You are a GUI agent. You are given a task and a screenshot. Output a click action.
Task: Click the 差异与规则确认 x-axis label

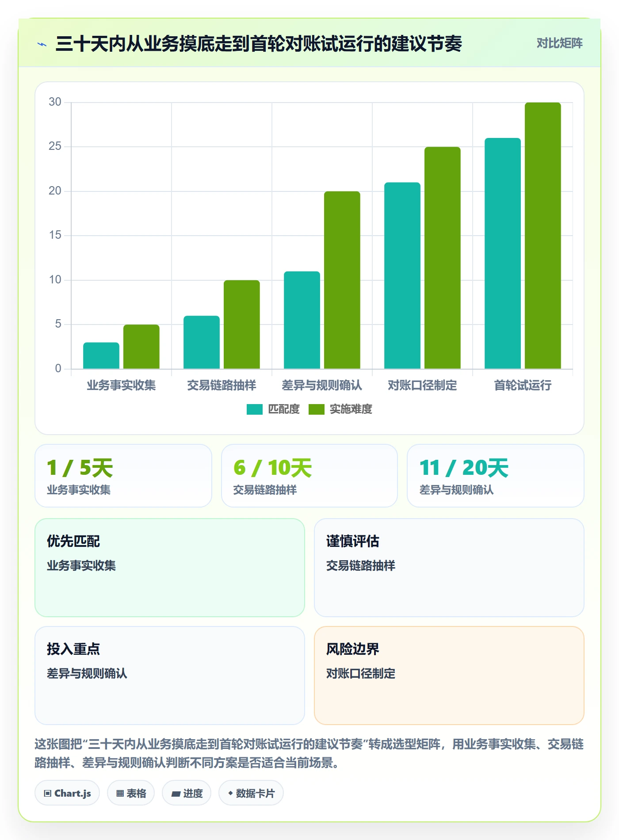[322, 385]
